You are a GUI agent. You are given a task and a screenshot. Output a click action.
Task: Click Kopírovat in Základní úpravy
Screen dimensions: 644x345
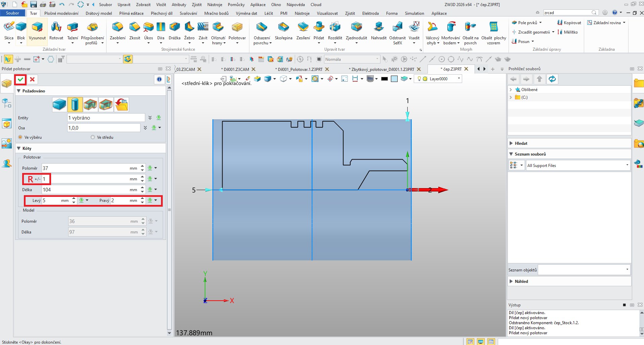point(569,23)
